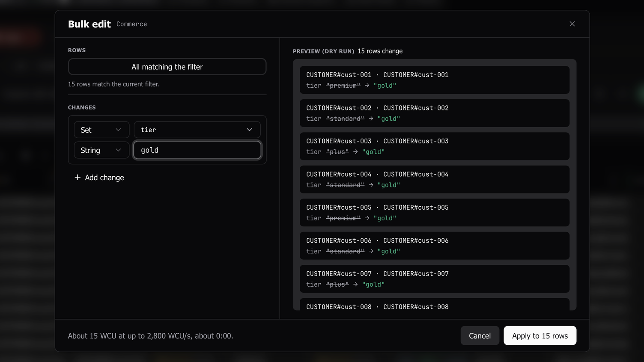Select preview row CUSTOMER#cust-004
This screenshot has height=362, width=644.
pyautogui.click(x=435, y=179)
